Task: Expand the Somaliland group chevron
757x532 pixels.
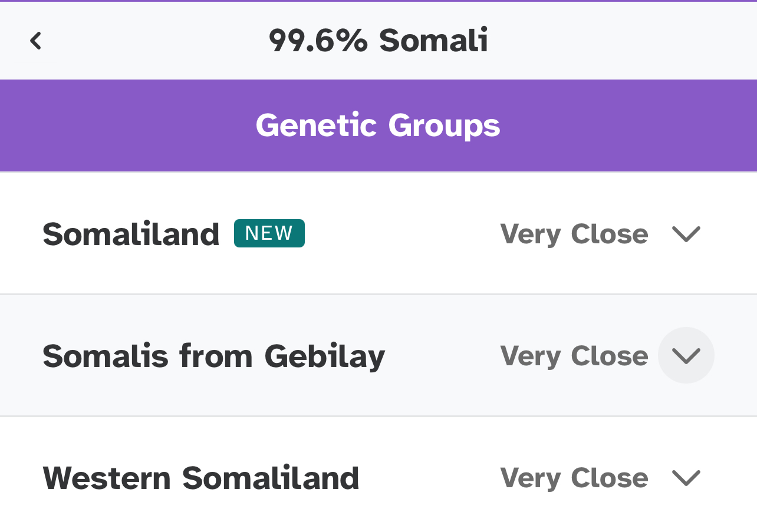Action: [686, 234]
